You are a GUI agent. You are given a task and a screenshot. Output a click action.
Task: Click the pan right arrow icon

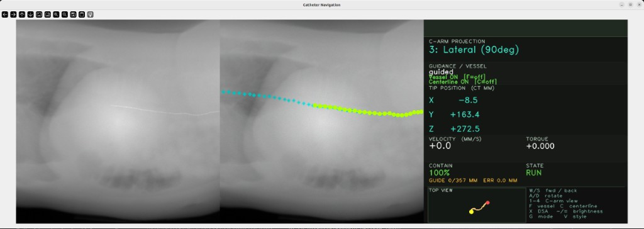tap(14, 14)
